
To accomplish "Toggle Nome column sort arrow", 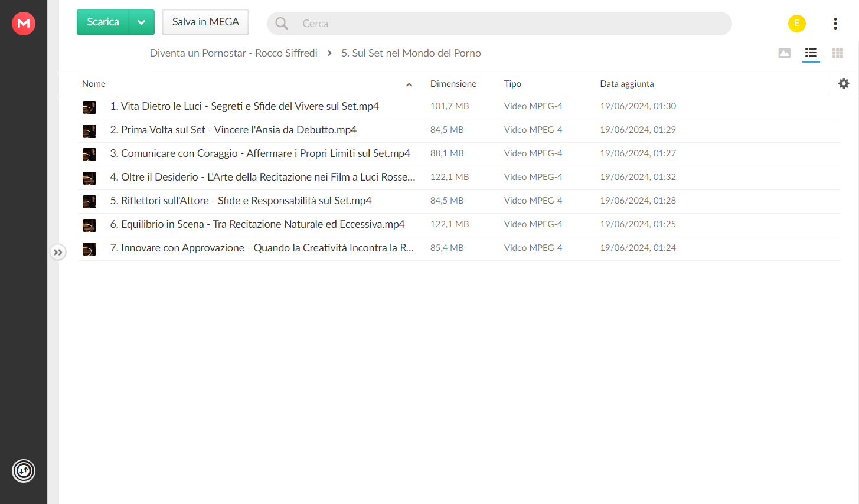I will [x=409, y=84].
